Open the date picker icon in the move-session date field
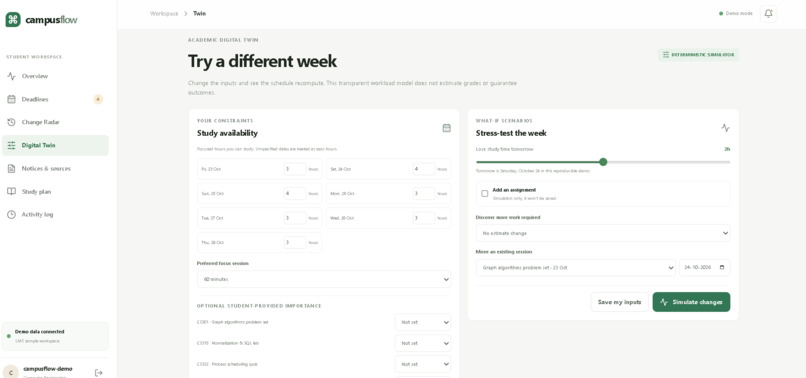 coord(722,267)
